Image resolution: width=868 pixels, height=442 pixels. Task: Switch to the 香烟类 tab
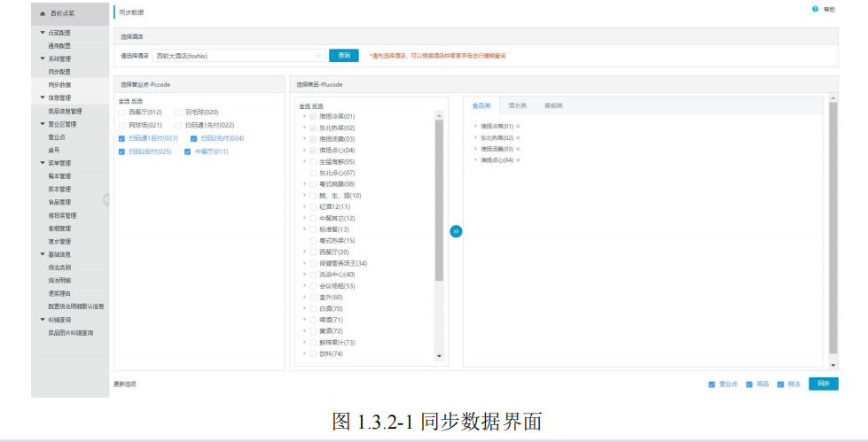pos(553,105)
